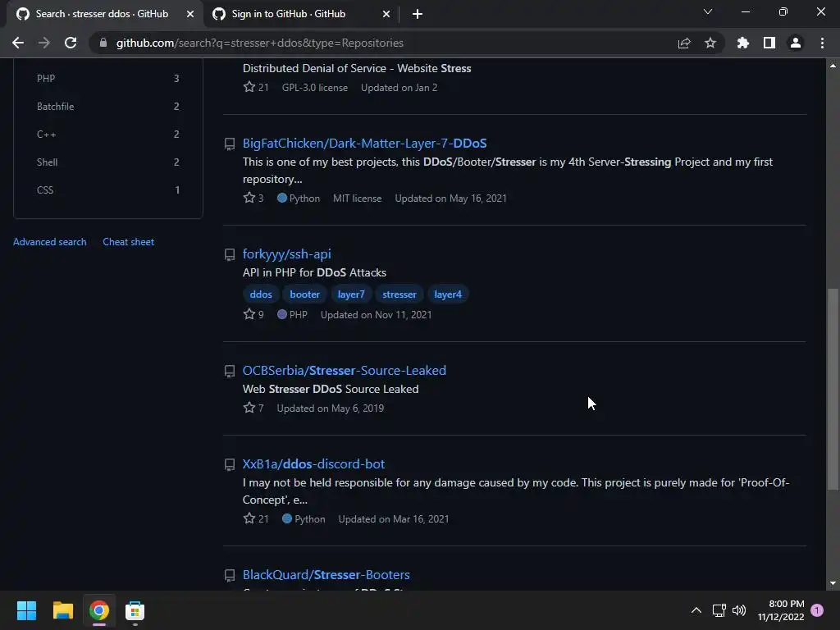The width and height of the screenshot is (840, 630).
Task: Open BigFatChicken/Dark-Matter-Layer-7-DDoS repository
Action: click(364, 143)
